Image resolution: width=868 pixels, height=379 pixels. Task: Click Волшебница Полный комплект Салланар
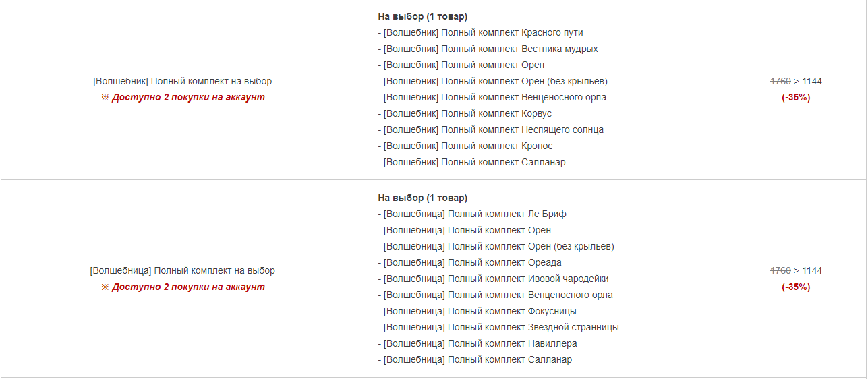coord(475,359)
